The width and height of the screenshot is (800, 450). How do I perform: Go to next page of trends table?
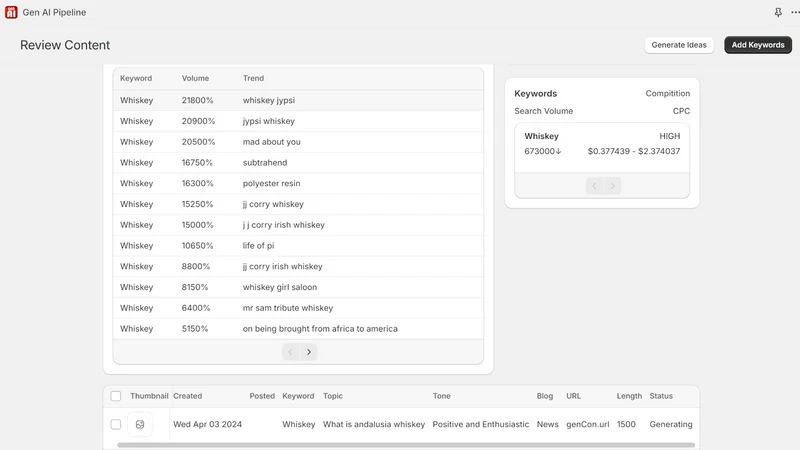click(309, 352)
